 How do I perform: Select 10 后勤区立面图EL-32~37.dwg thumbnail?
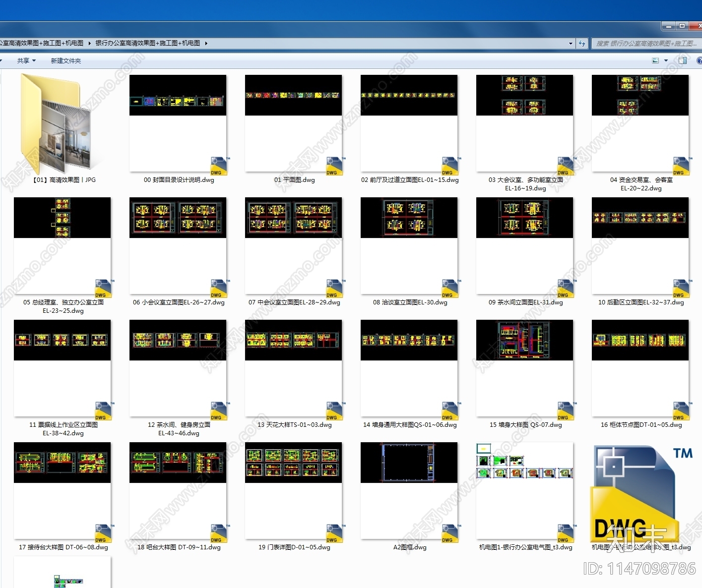pyautogui.click(x=640, y=246)
